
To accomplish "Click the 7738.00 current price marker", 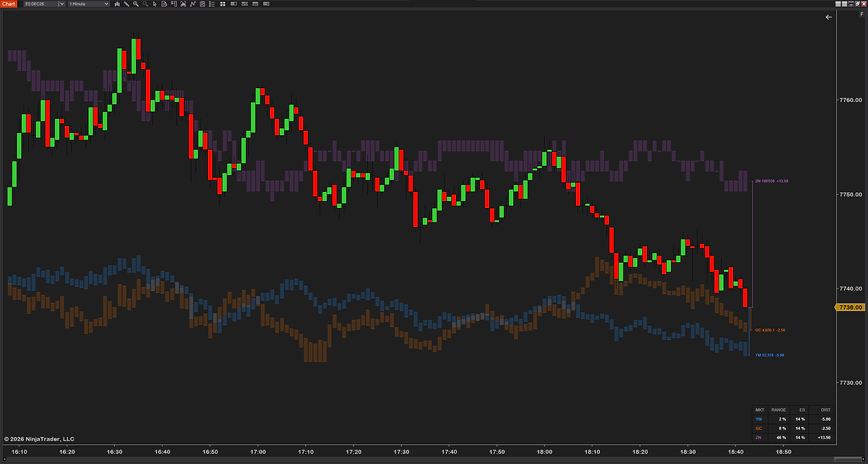I will 851,307.
